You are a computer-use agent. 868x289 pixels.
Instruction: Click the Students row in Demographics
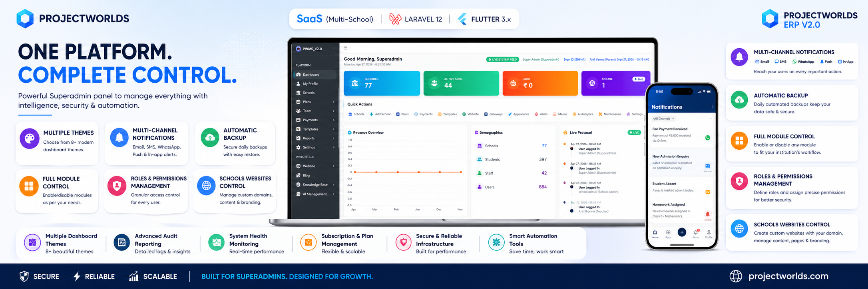(x=512, y=159)
